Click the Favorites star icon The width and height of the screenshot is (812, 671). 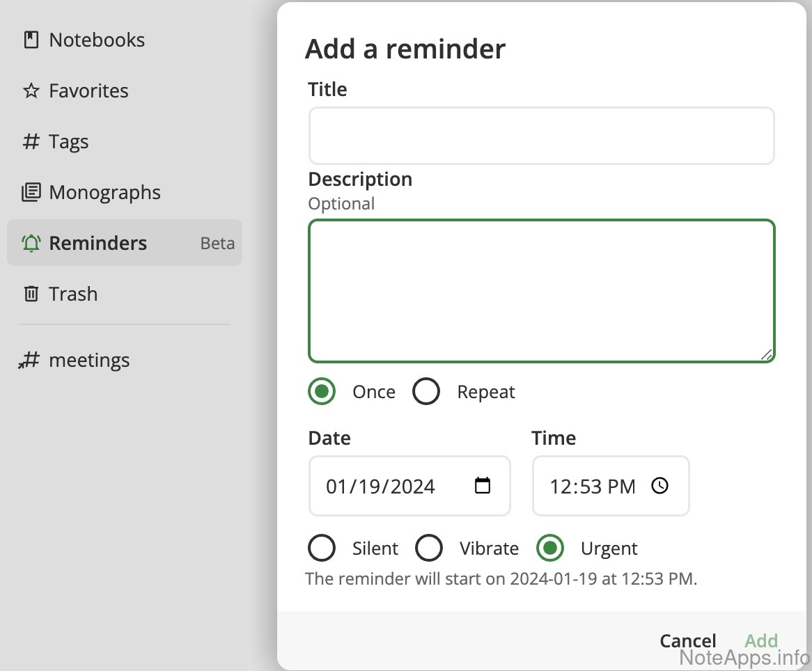pyautogui.click(x=31, y=91)
